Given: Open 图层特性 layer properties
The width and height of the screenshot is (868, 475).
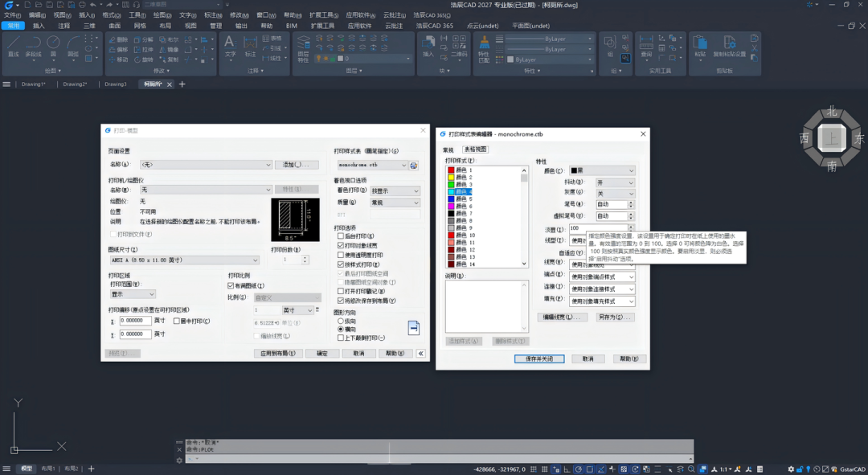Looking at the screenshot, I should click(x=303, y=49).
